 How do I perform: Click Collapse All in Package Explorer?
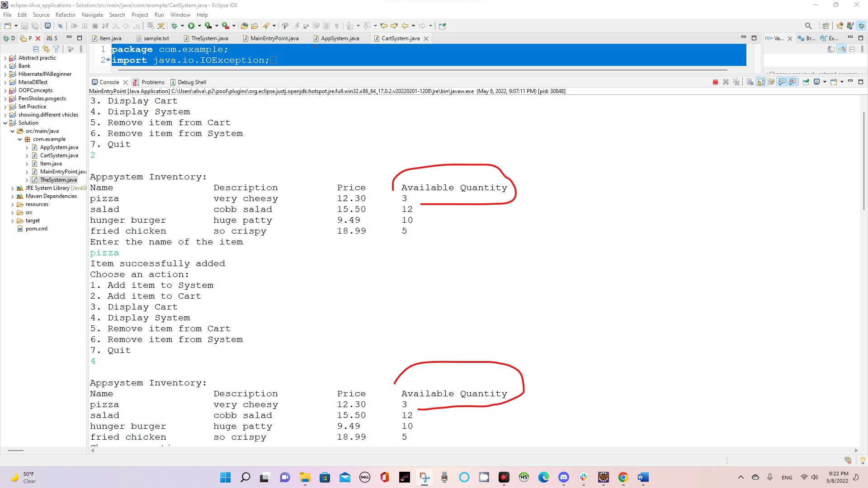point(36,49)
